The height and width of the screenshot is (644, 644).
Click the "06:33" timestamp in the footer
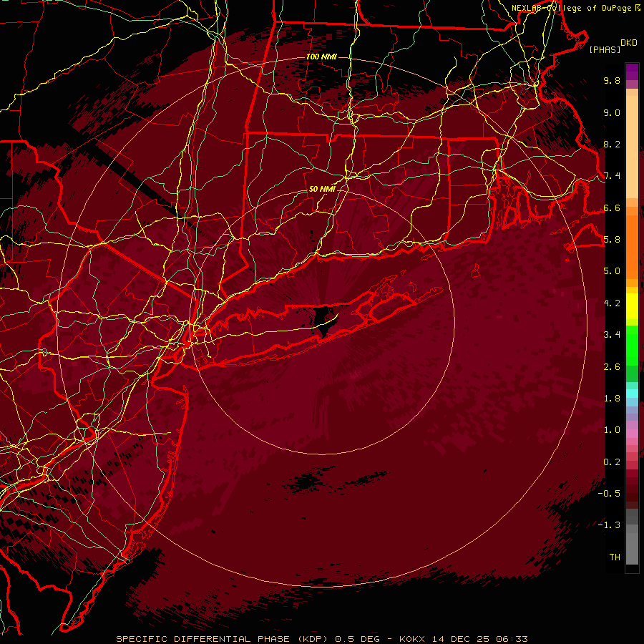(512, 639)
